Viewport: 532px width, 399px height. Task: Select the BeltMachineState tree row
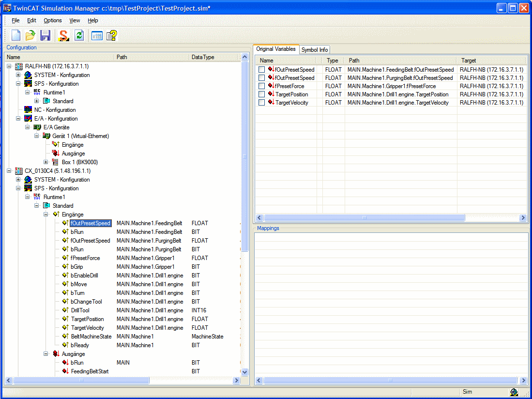pos(91,337)
